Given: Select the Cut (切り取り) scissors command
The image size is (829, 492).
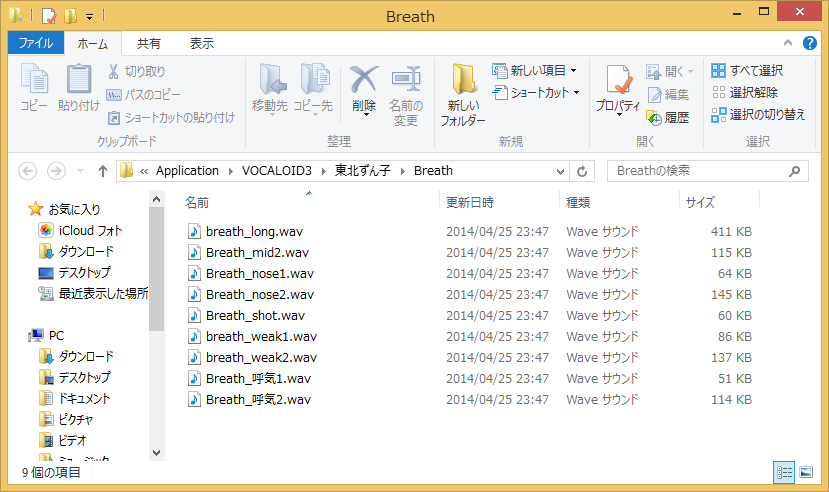Looking at the screenshot, I should pos(136,71).
